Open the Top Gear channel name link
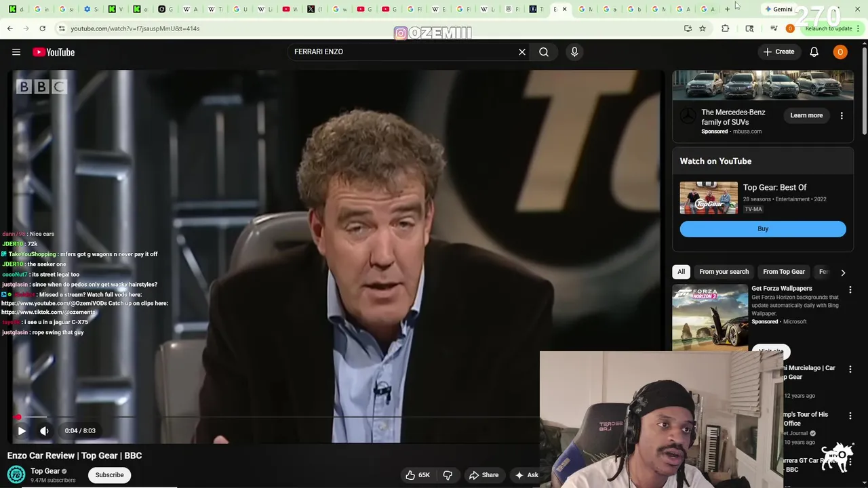Screen dimensions: 868x488 click(45, 471)
